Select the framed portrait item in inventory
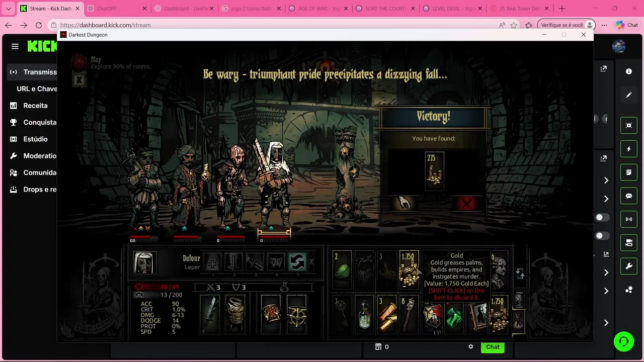Viewport: 644px width, 362px height. pos(477,318)
